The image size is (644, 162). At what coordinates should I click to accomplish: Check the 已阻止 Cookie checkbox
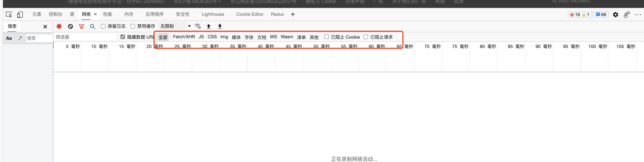(x=326, y=37)
